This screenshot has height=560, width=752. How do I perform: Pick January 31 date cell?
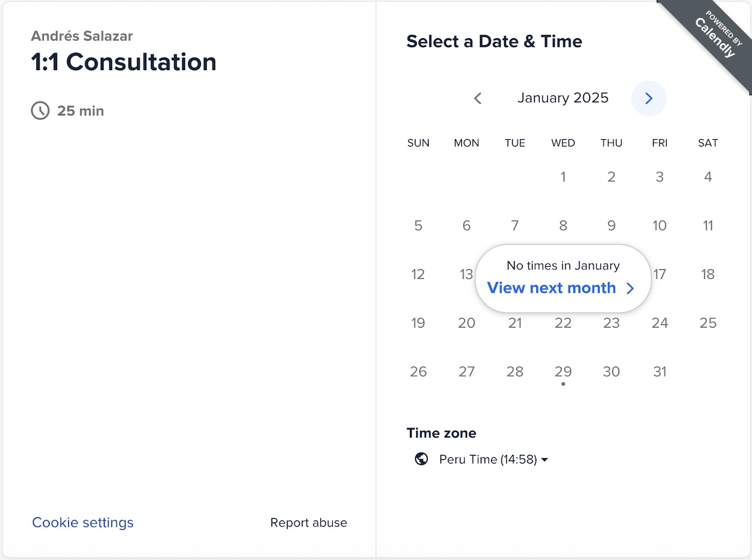coord(659,371)
